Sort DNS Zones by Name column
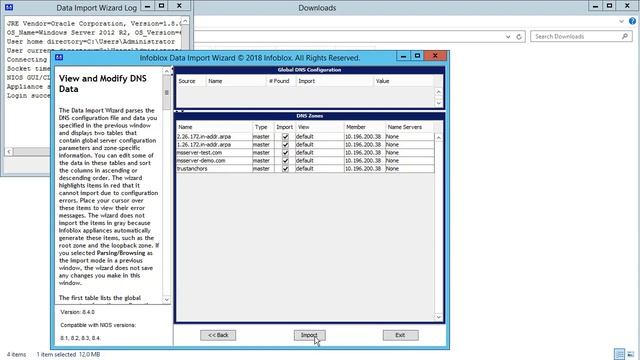Screen dimensions: 640x360 click(x=214, y=127)
